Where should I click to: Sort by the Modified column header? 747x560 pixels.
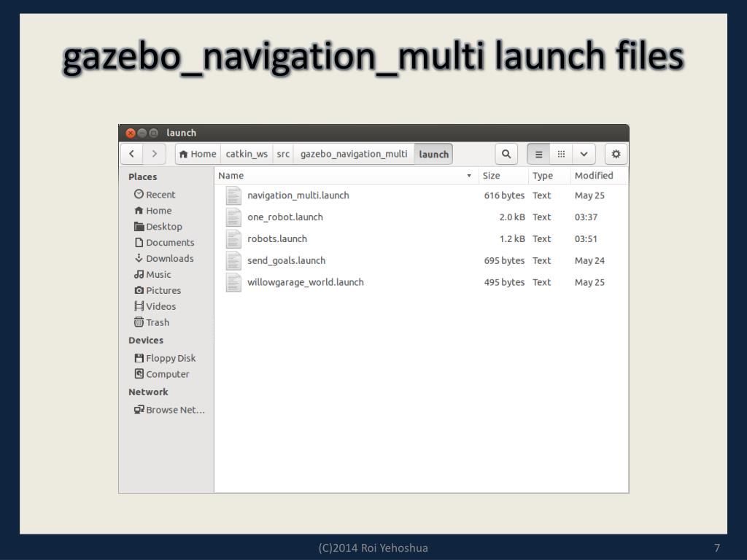[599, 175]
